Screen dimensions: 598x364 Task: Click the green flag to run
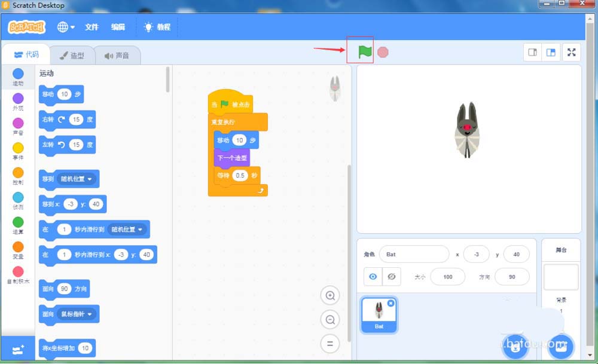coord(364,52)
